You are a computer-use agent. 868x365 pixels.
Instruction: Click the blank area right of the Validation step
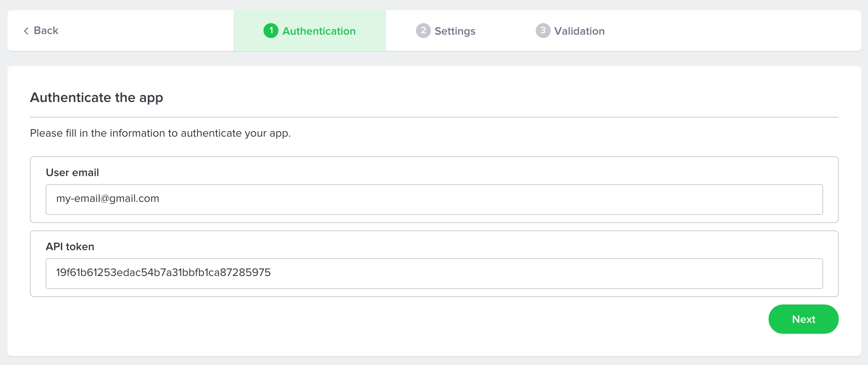(733, 30)
